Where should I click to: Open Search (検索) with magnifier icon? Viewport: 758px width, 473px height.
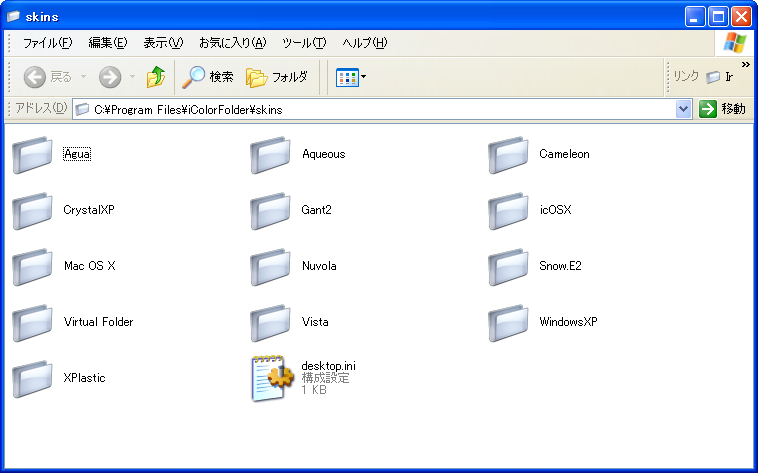click(x=208, y=77)
